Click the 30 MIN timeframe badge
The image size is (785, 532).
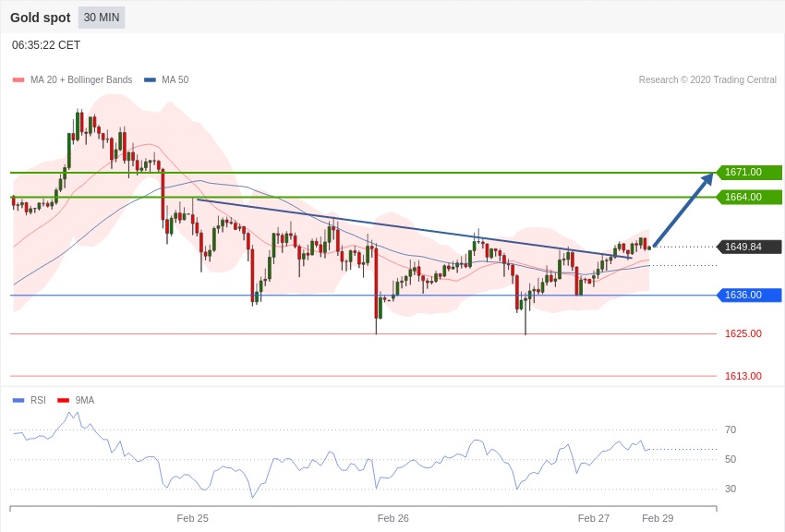[101, 18]
